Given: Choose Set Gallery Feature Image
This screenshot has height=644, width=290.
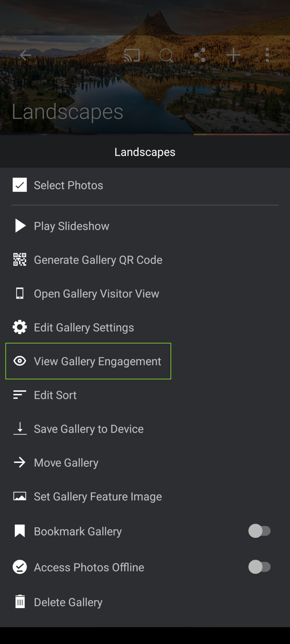Looking at the screenshot, I should [145, 497].
